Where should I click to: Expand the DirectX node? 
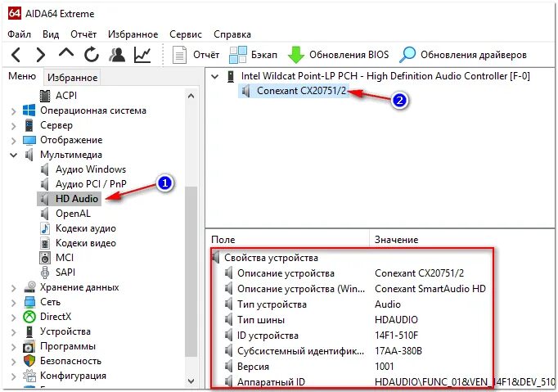14,317
